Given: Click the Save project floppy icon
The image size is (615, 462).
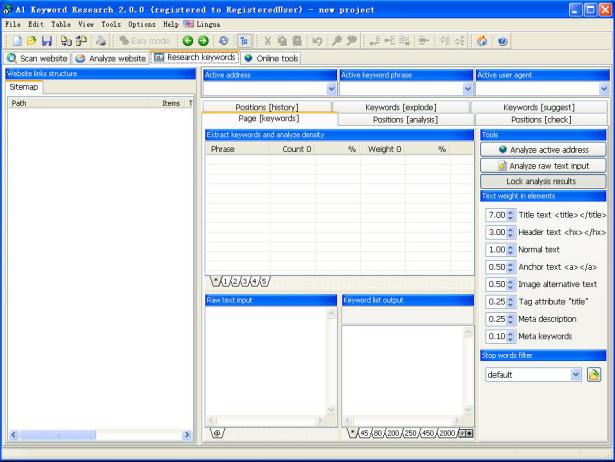Looking at the screenshot, I should [x=47, y=41].
